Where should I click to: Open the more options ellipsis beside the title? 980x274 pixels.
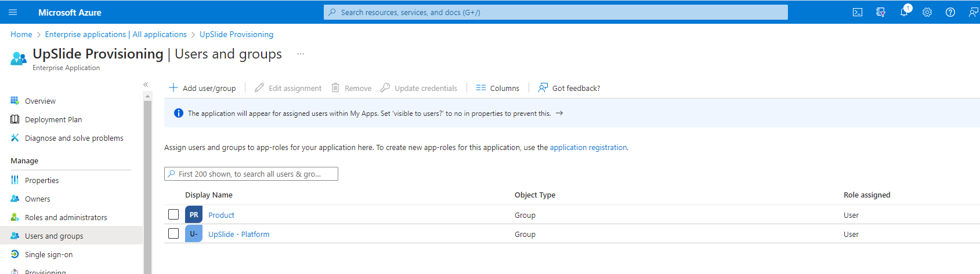[301, 54]
